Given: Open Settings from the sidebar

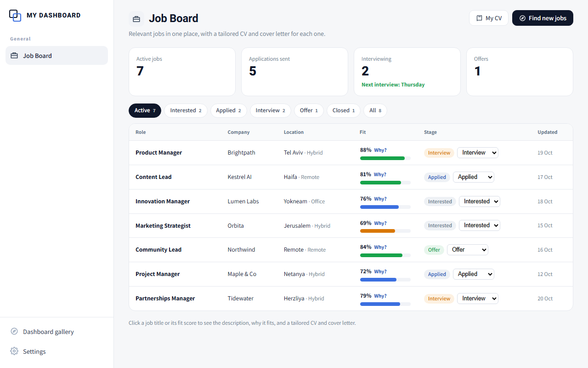Looking at the screenshot, I should pyautogui.click(x=57, y=351).
